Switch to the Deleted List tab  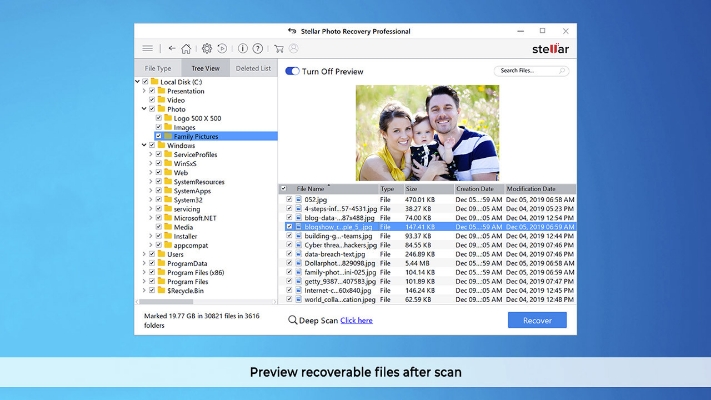coord(253,68)
